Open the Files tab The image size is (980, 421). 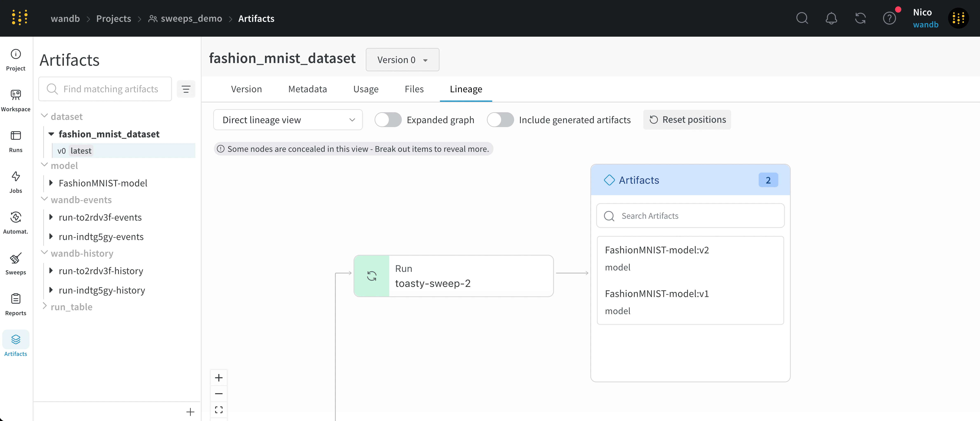[414, 89]
